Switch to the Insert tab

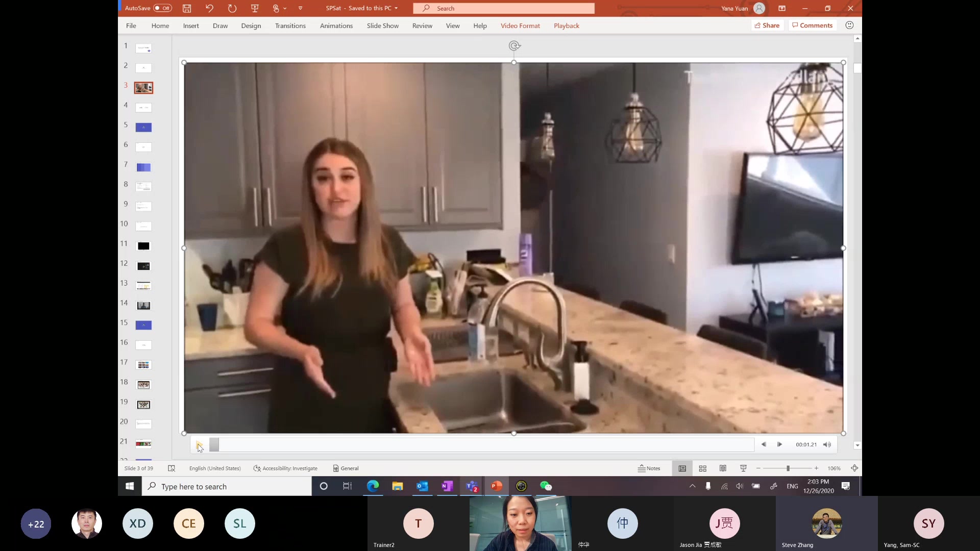191,26
